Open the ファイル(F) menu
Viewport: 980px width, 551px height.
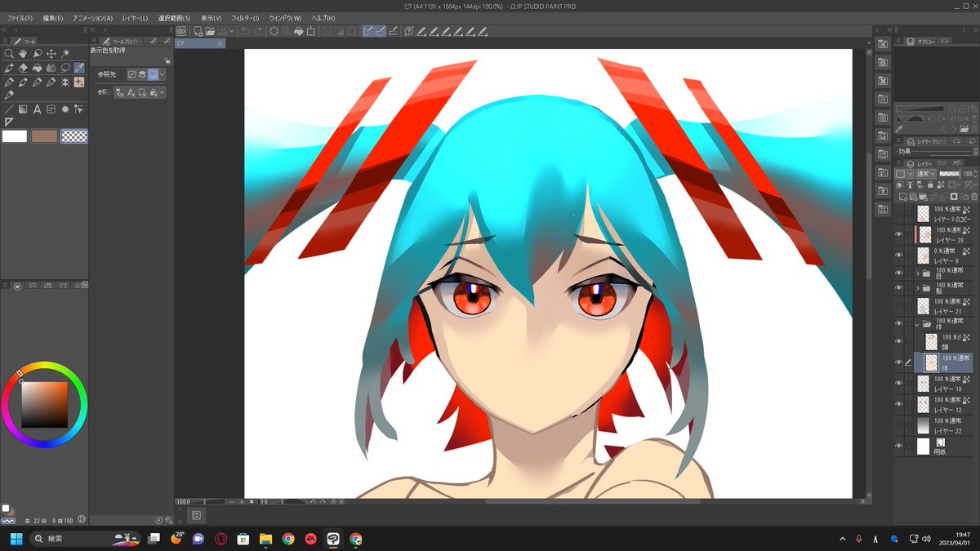point(20,18)
